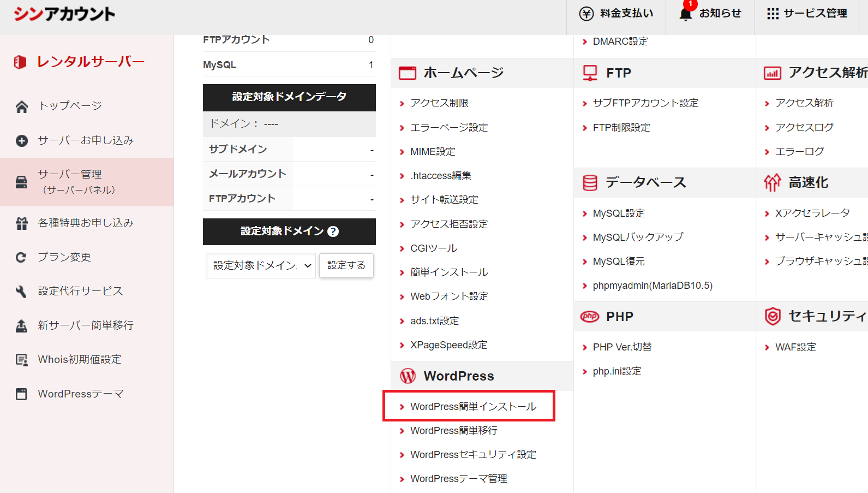Open the MySQL設定 link

coord(619,213)
